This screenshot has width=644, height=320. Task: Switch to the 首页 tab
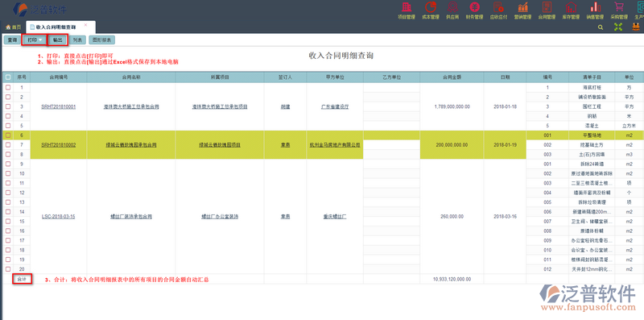(13, 27)
